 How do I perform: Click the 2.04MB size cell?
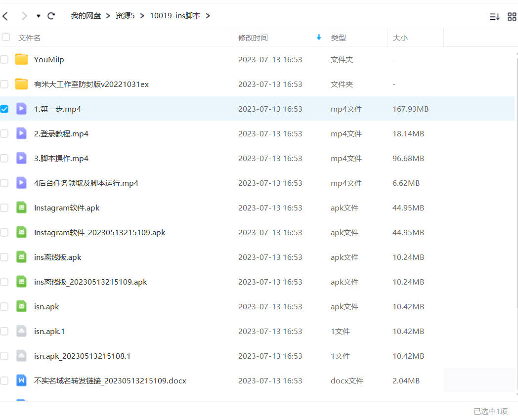[406, 381]
